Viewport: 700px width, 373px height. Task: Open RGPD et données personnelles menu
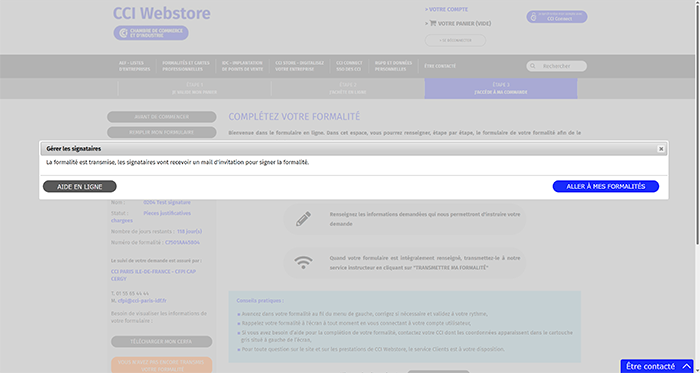[x=393, y=66]
